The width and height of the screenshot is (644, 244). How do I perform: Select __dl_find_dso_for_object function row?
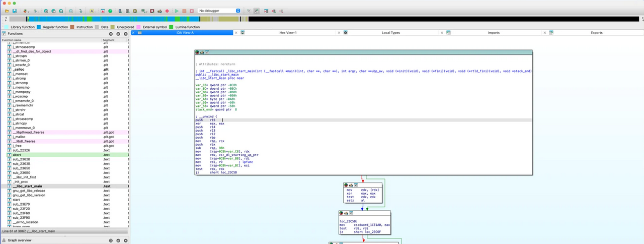[x=64, y=51]
